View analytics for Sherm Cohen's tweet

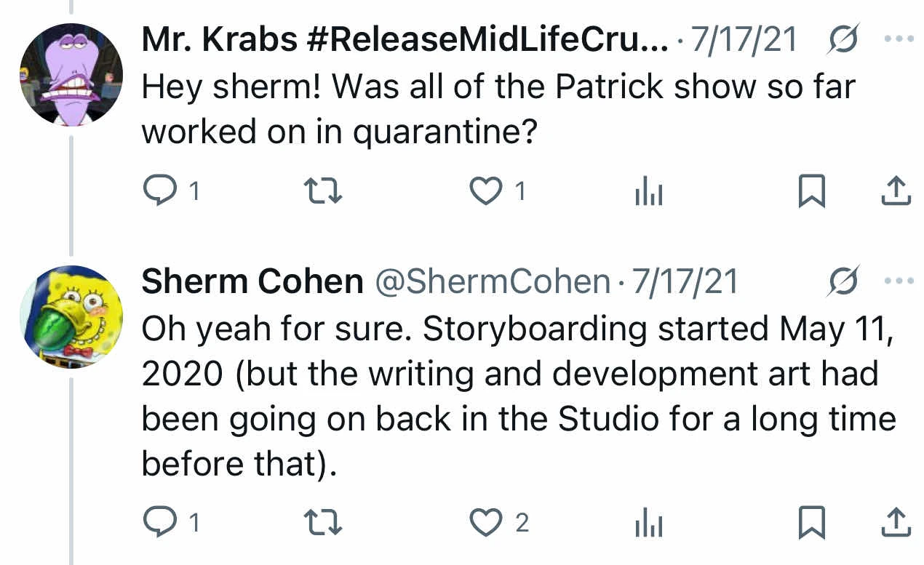[648, 524]
